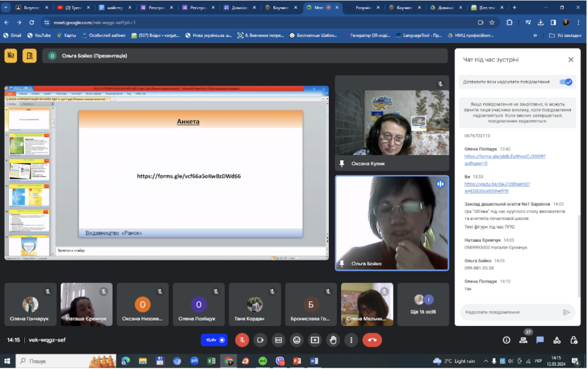Toggle the allow everyone to send messages switch
This screenshot has width=588, height=369.
[566, 82]
